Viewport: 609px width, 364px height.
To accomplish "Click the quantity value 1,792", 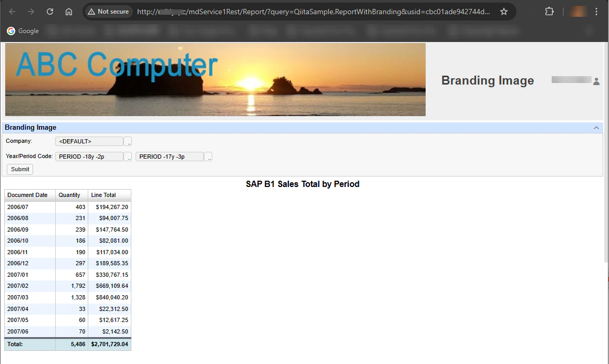I will pyautogui.click(x=78, y=286).
